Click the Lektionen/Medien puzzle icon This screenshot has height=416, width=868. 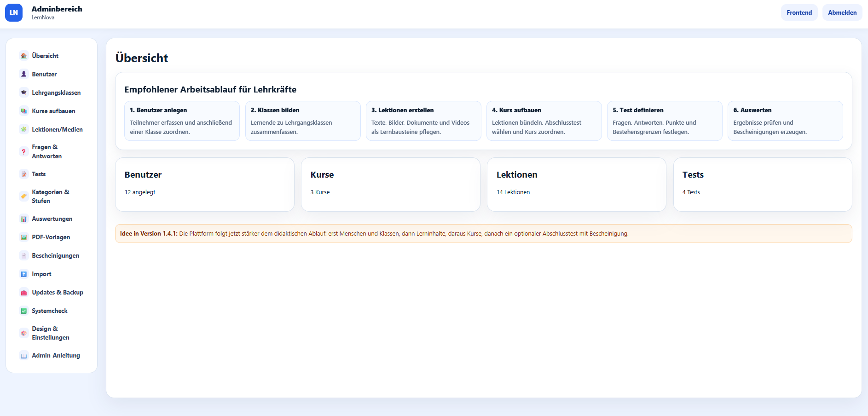click(x=24, y=129)
